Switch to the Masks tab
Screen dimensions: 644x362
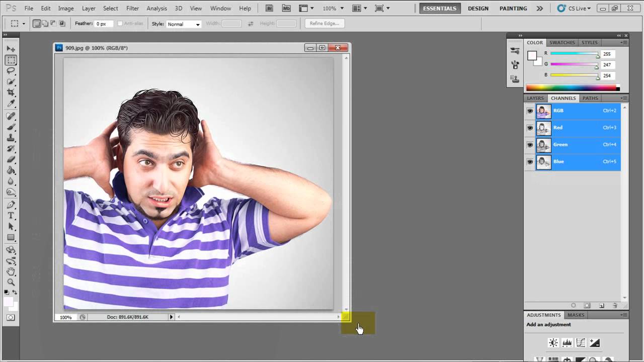click(576, 315)
